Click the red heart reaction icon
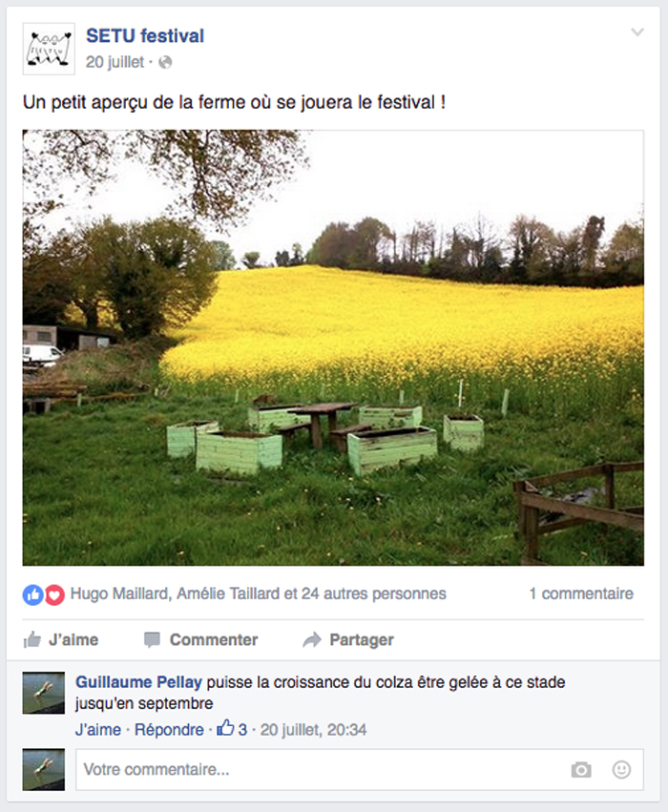This screenshot has height=812, width=668. [54, 595]
